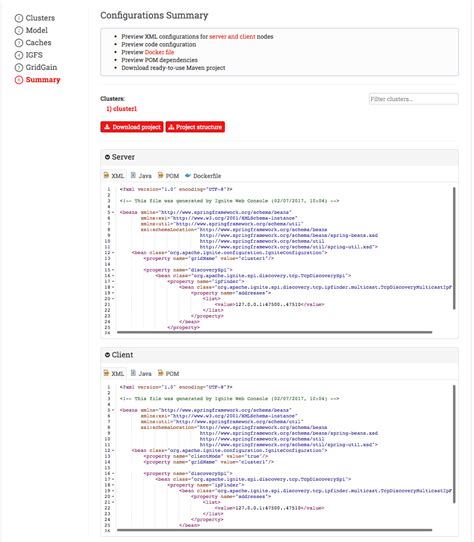Switch to the Server POM tab

pos(168,176)
